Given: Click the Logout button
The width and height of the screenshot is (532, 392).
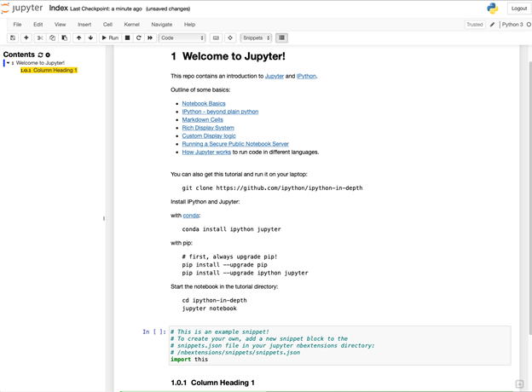Looking at the screenshot, I should 518,9.
